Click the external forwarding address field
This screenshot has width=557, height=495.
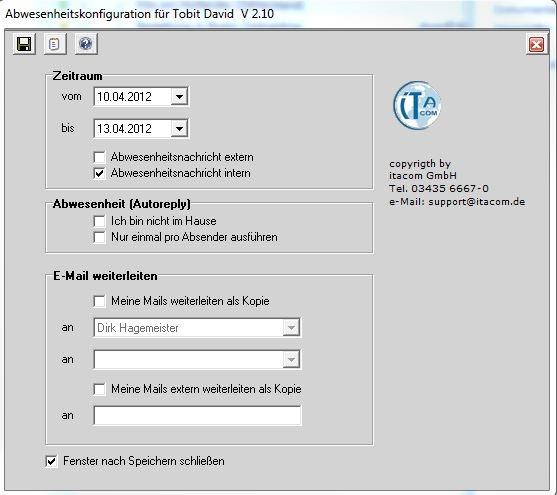point(198,415)
